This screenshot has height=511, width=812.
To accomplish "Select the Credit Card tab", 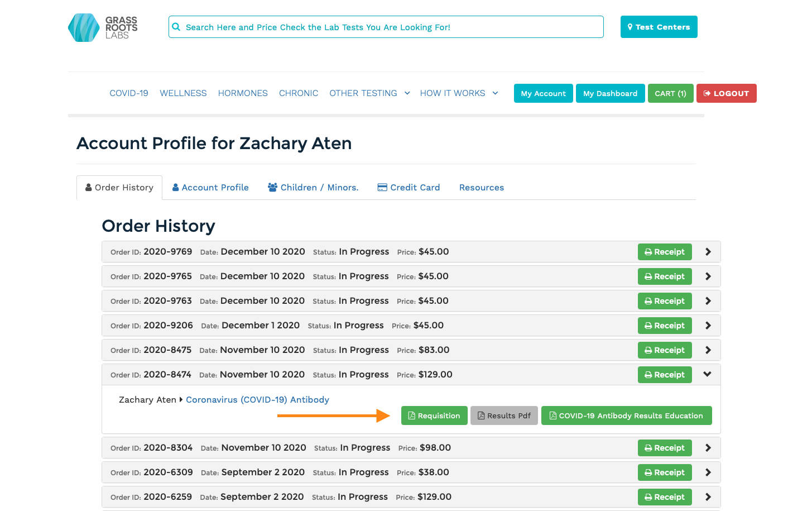I will point(409,188).
